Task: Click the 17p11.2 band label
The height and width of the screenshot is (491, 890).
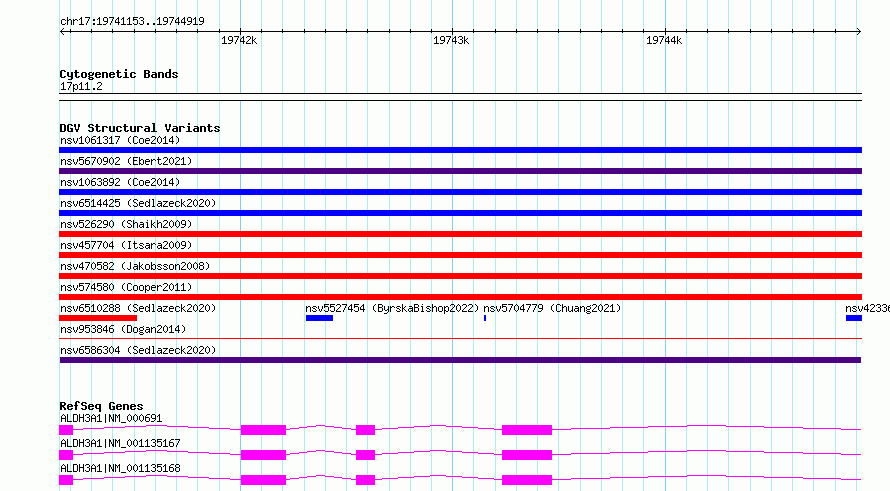Action: click(x=81, y=86)
